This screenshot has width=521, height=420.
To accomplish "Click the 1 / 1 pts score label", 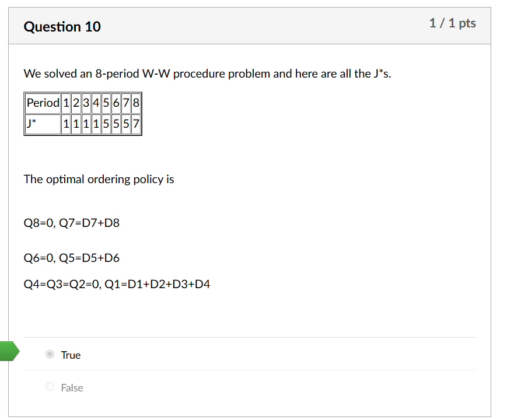I will pos(453,23).
